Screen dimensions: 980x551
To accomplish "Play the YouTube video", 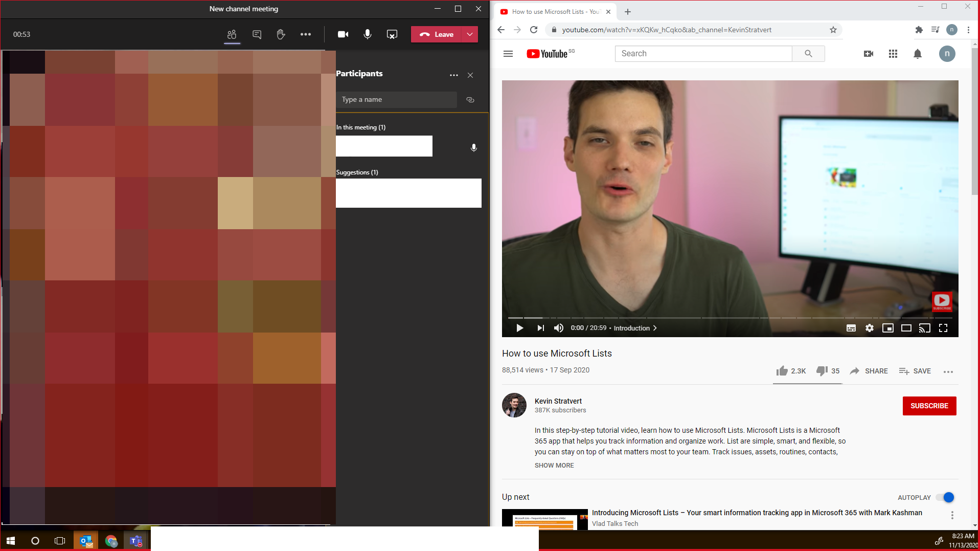I will tap(519, 328).
